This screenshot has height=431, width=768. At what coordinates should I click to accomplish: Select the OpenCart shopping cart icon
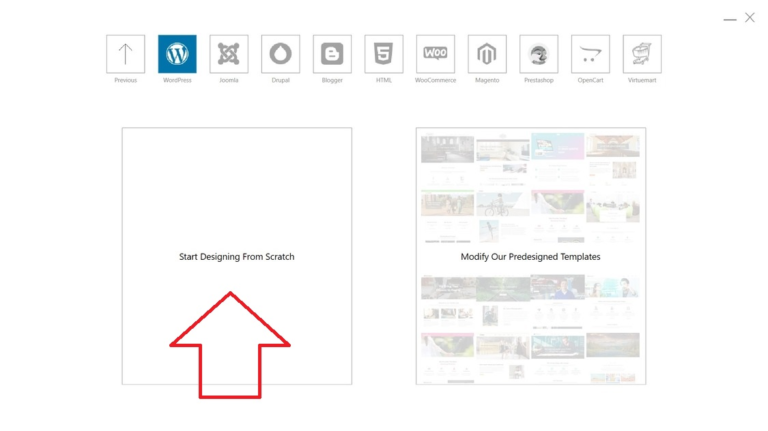pos(590,54)
